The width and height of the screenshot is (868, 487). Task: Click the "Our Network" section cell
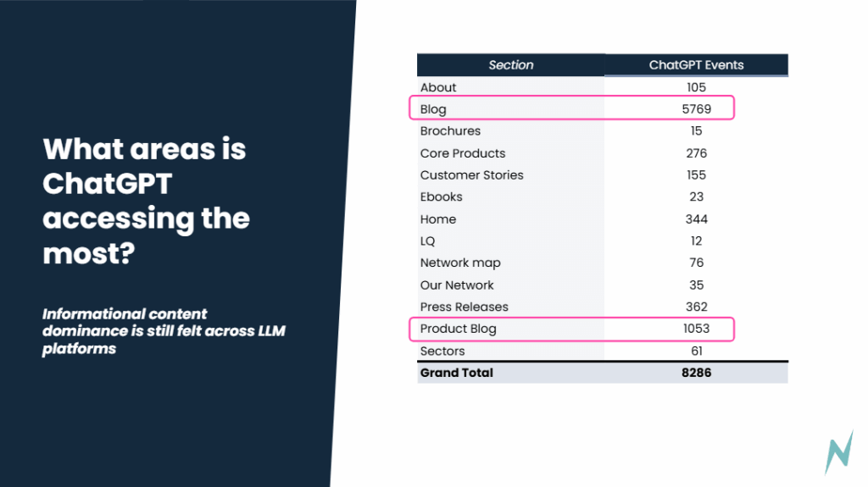(457, 285)
